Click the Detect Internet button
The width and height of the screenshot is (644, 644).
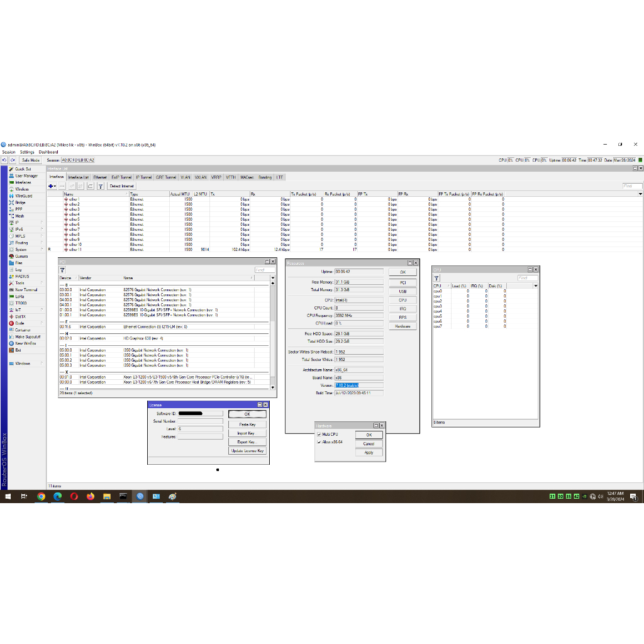(121, 186)
